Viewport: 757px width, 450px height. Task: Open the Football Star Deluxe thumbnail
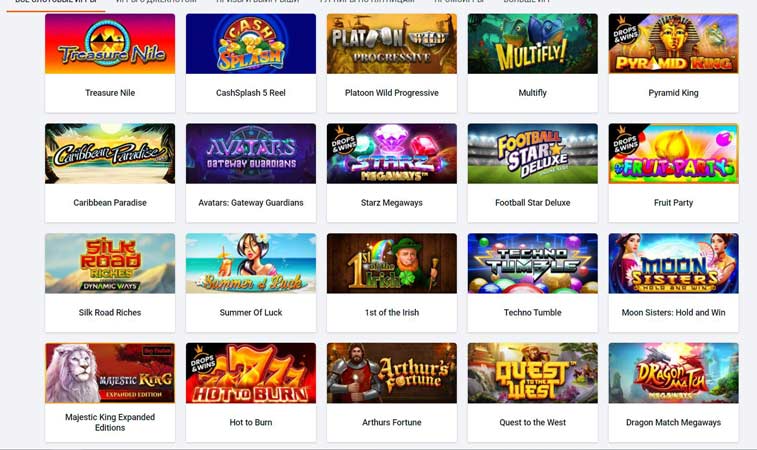(533, 154)
